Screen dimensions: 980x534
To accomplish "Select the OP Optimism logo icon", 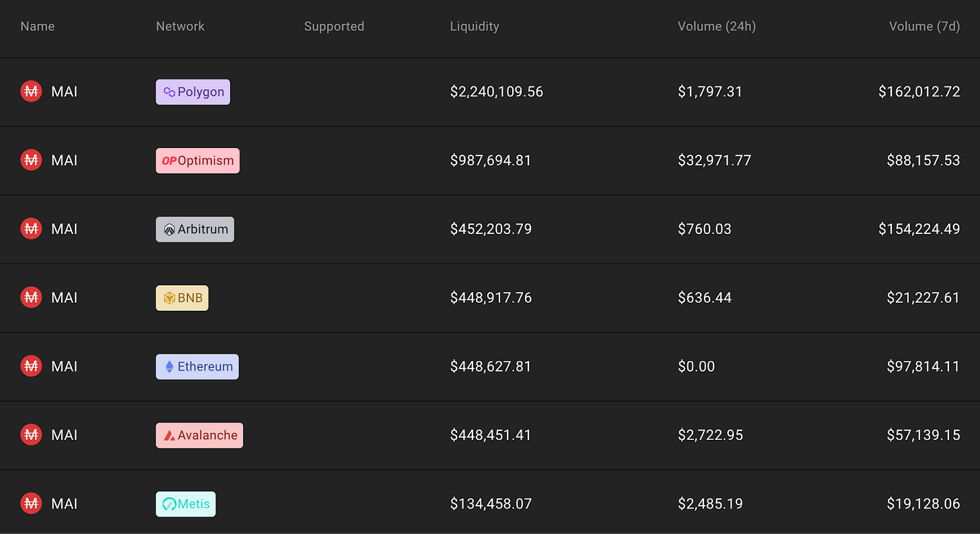I will click(x=170, y=160).
